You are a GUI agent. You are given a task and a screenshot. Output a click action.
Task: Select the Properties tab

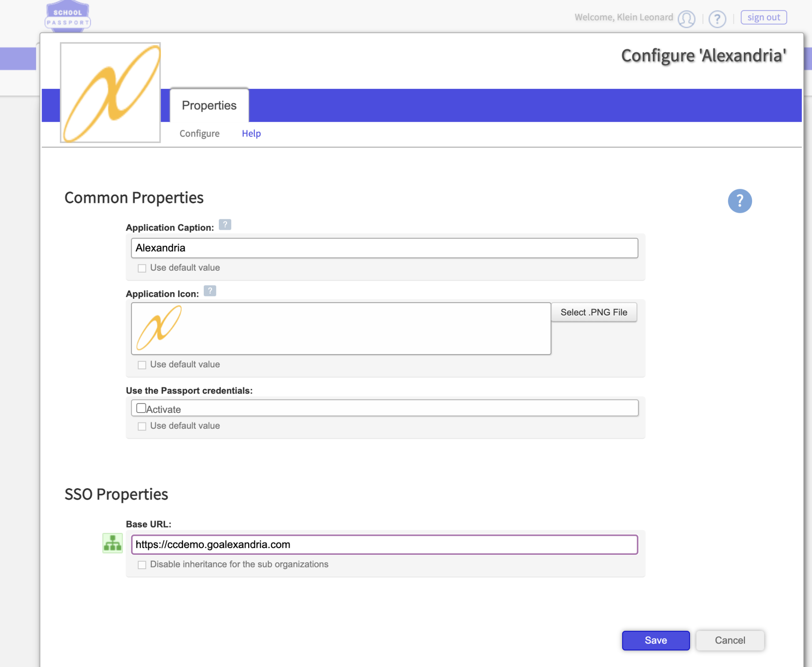click(x=209, y=105)
